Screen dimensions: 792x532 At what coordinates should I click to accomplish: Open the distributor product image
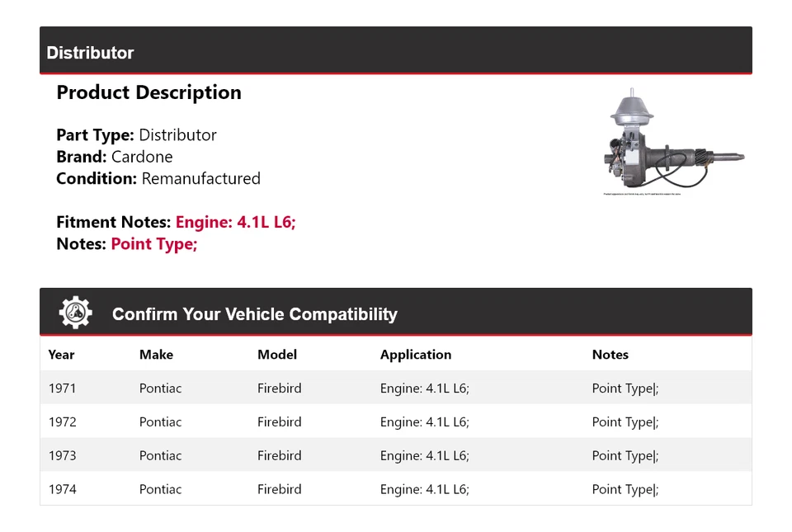674,142
